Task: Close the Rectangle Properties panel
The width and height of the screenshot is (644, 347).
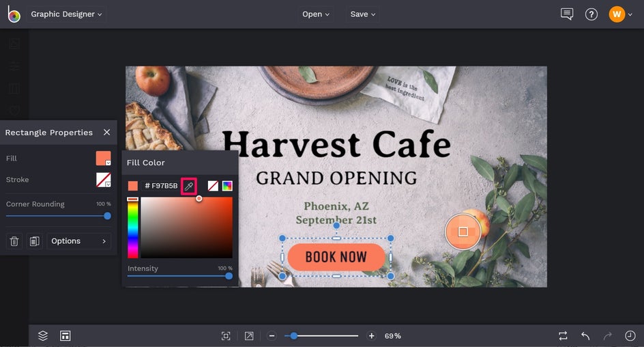Action: coord(107,132)
